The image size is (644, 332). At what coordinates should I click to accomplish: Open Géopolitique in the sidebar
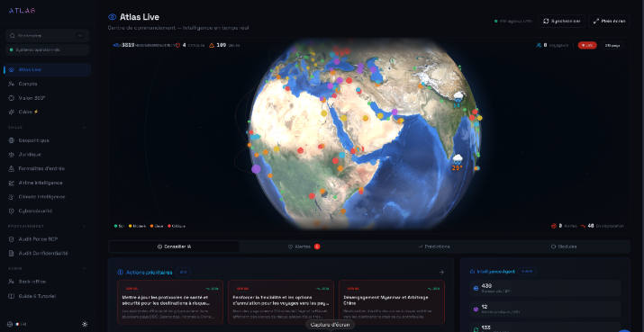click(47, 140)
